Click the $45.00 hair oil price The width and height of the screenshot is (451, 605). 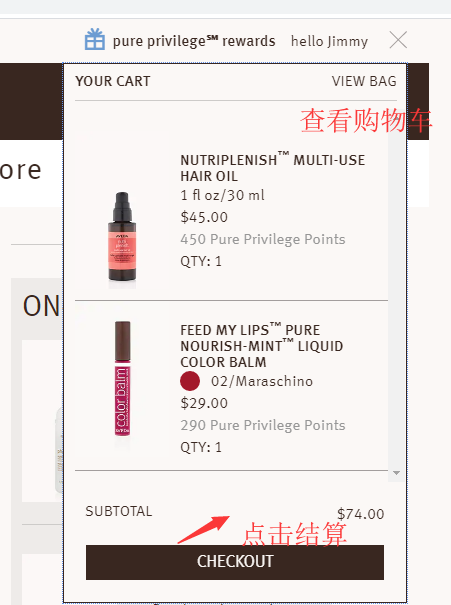pyautogui.click(x=204, y=217)
